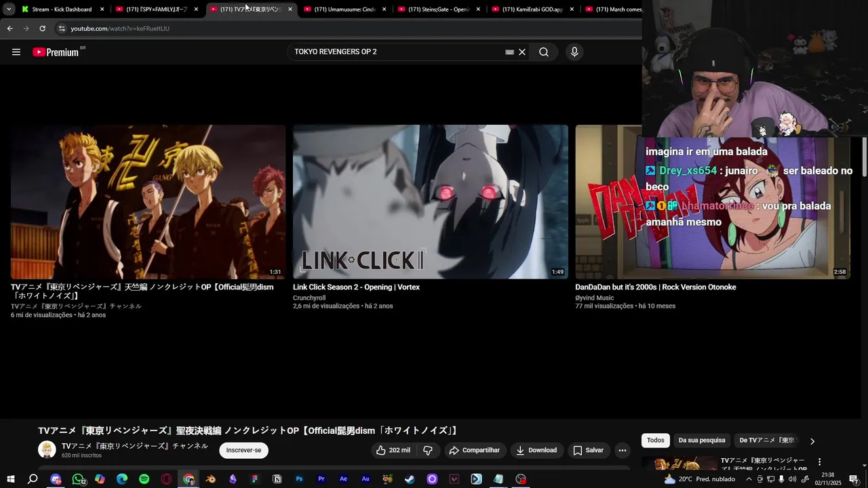Play the DanDaDan 2000s Rock thumbnail
868x488 pixels.
click(713, 202)
